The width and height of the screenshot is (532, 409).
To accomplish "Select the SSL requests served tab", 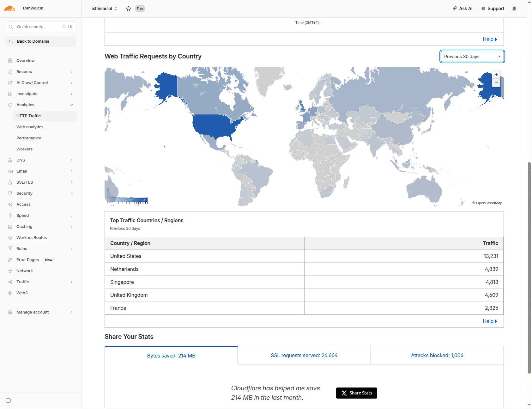I will tap(304, 355).
